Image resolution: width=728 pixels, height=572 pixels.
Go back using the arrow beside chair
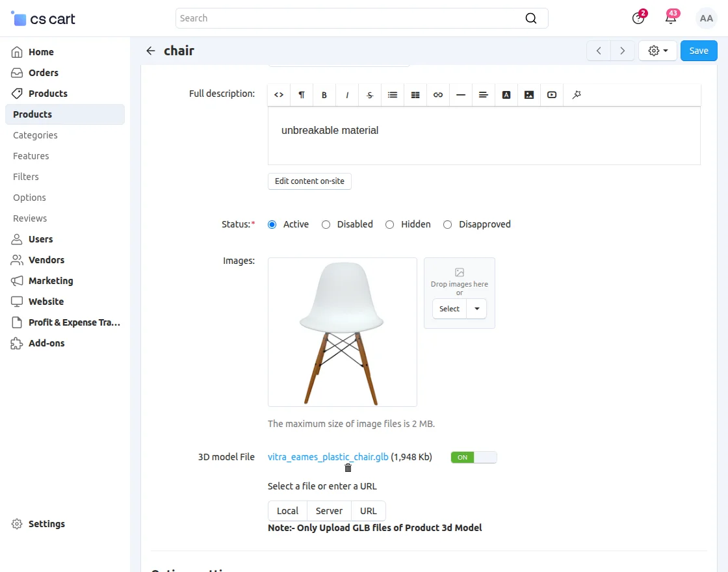coord(151,51)
